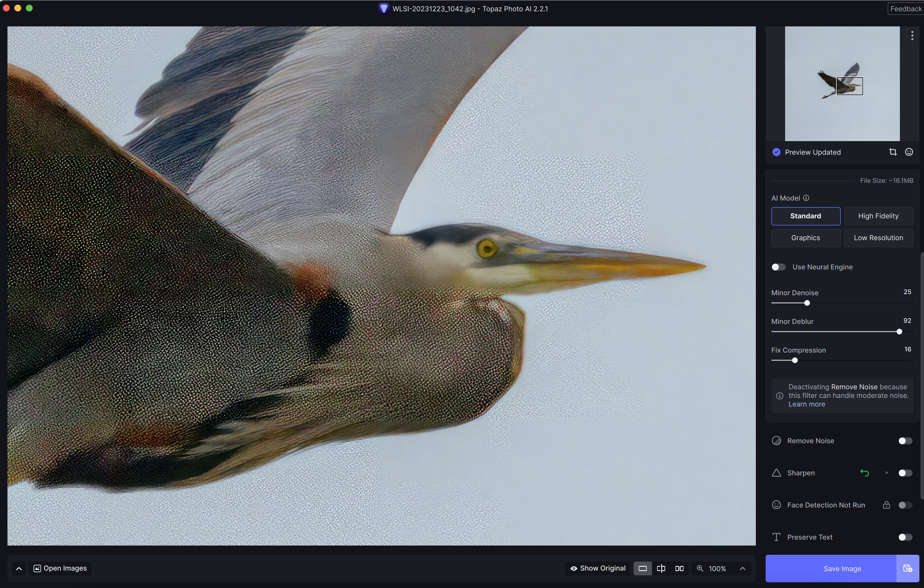Click the Sharpen undo arrow icon

[864, 473]
